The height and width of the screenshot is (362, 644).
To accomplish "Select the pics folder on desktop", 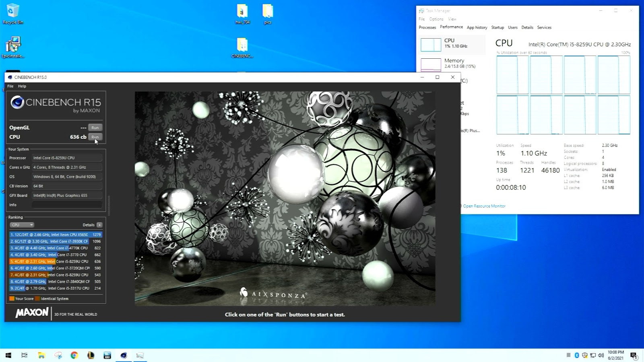I will pyautogui.click(x=268, y=14).
